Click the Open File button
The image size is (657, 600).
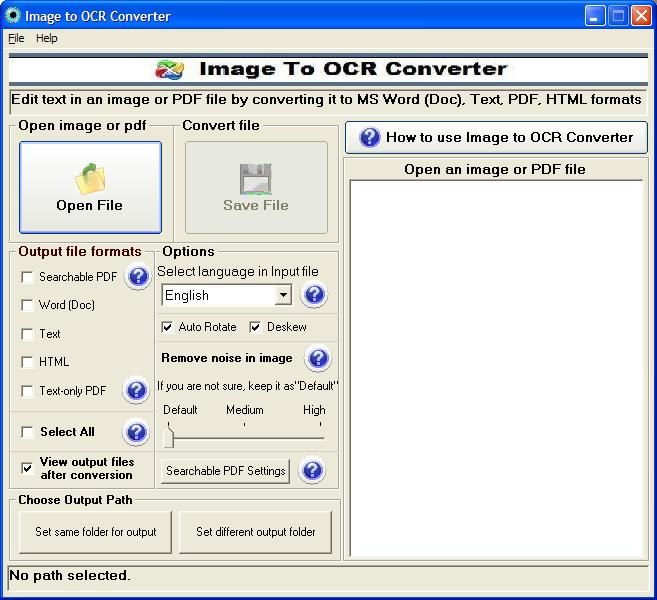tap(90, 187)
